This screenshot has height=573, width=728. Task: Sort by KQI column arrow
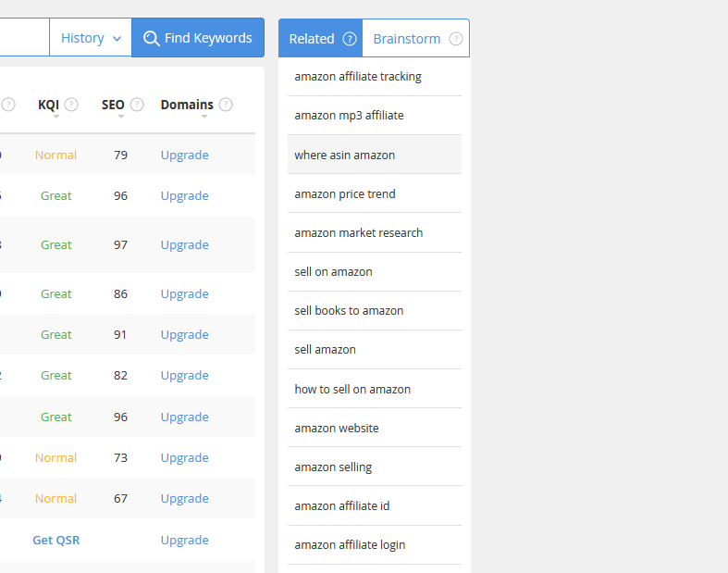pos(56,117)
